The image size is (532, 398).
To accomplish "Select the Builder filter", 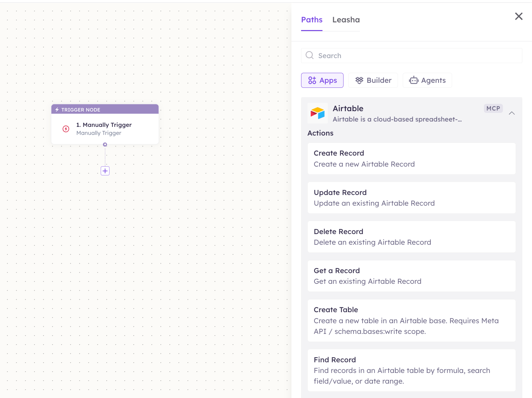I will (373, 80).
